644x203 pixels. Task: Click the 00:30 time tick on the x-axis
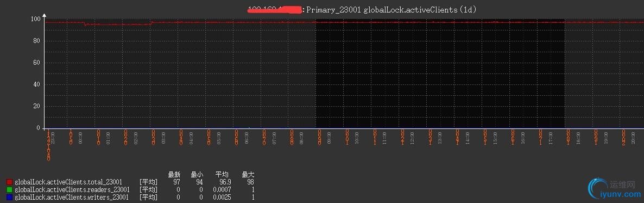click(80, 138)
